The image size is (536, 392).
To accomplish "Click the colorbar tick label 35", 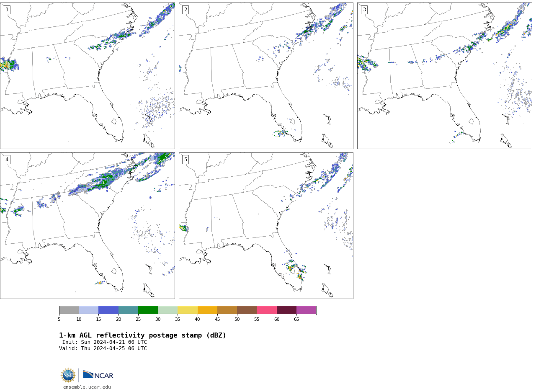I will point(178,320).
